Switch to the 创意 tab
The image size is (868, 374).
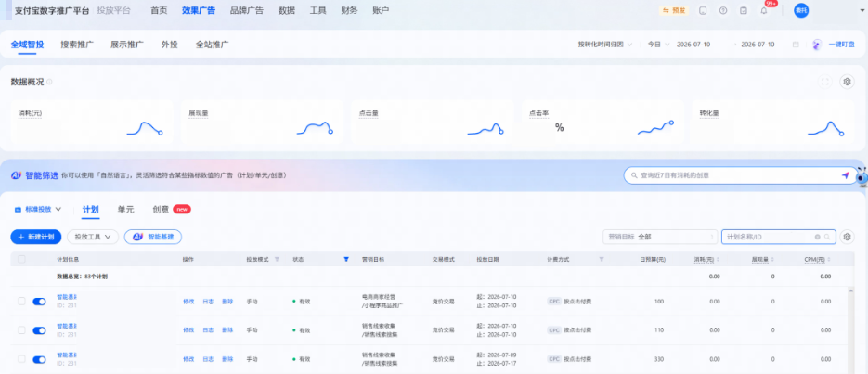pos(161,210)
